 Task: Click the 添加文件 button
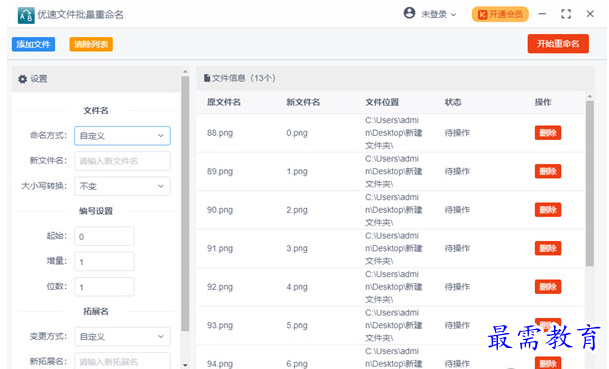pyautogui.click(x=33, y=44)
